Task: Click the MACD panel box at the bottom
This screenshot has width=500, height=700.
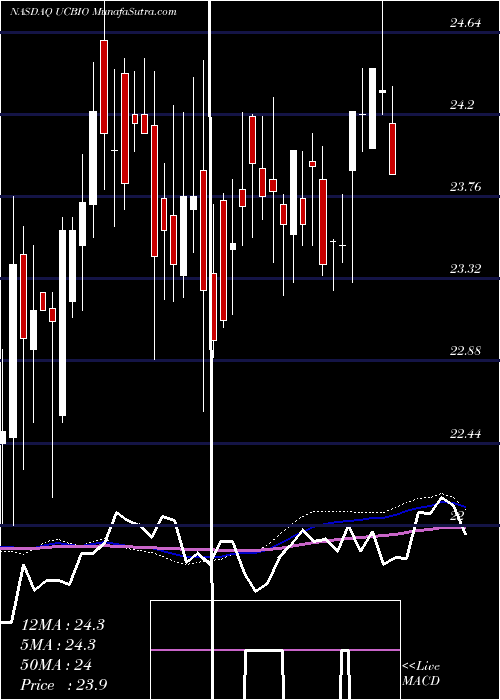Action: pyautogui.click(x=275, y=650)
